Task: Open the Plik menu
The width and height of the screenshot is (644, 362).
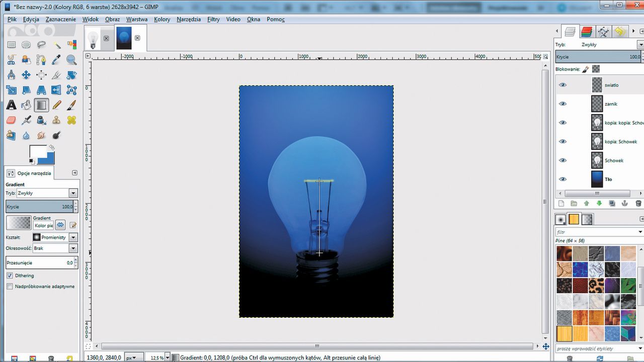Action: (12, 20)
